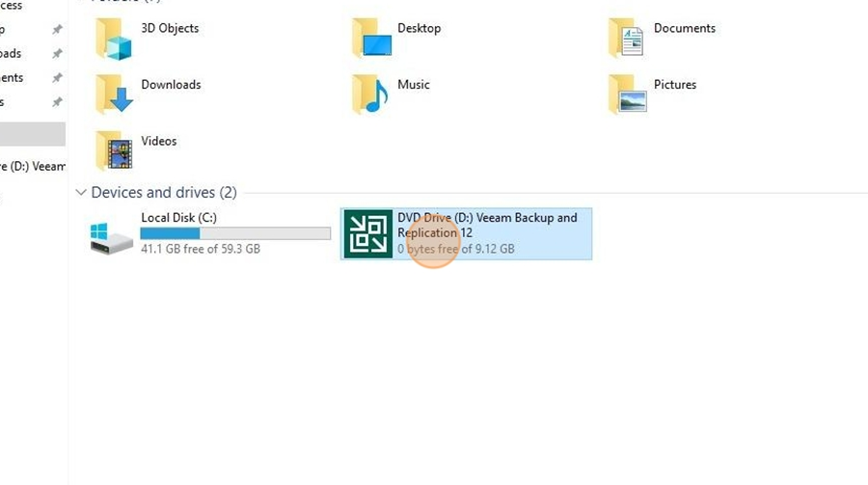Open the Documents folder icon
Image resolution: width=868 pixels, height=485 pixels.
tap(626, 39)
